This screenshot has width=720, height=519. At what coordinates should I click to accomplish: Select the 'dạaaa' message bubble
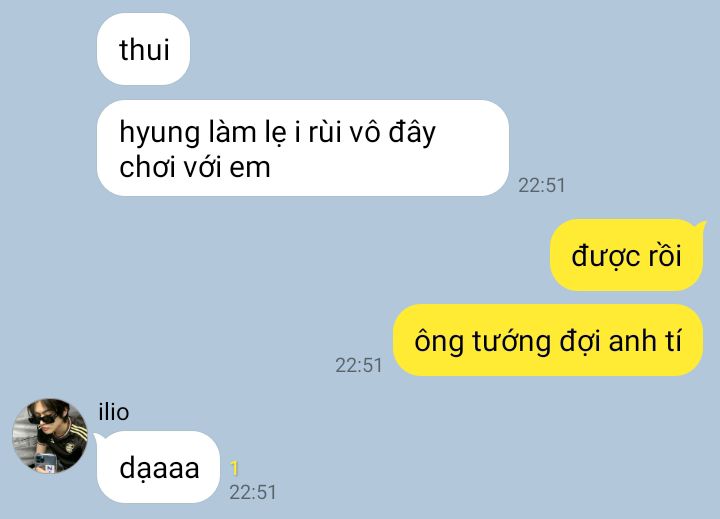coord(158,467)
